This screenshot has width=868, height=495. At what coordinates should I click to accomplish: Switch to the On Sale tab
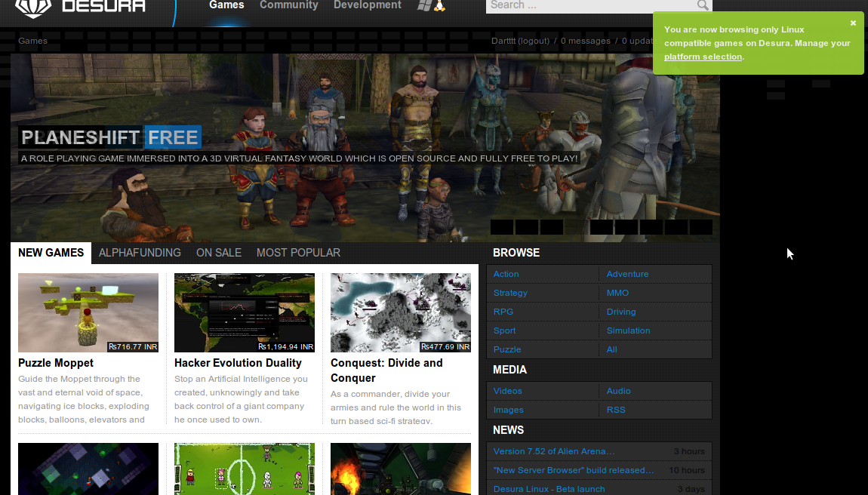[x=219, y=253]
